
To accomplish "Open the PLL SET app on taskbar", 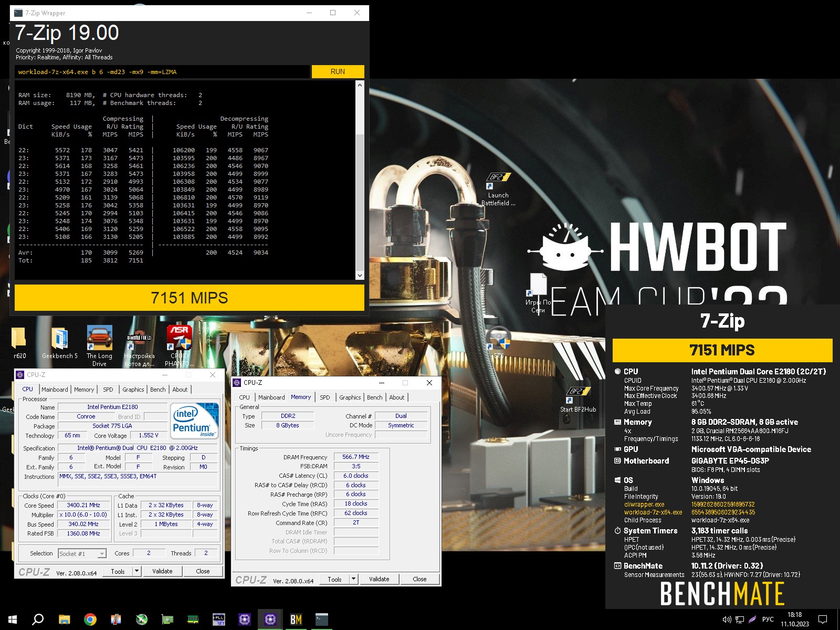I will [x=219, y=619].
